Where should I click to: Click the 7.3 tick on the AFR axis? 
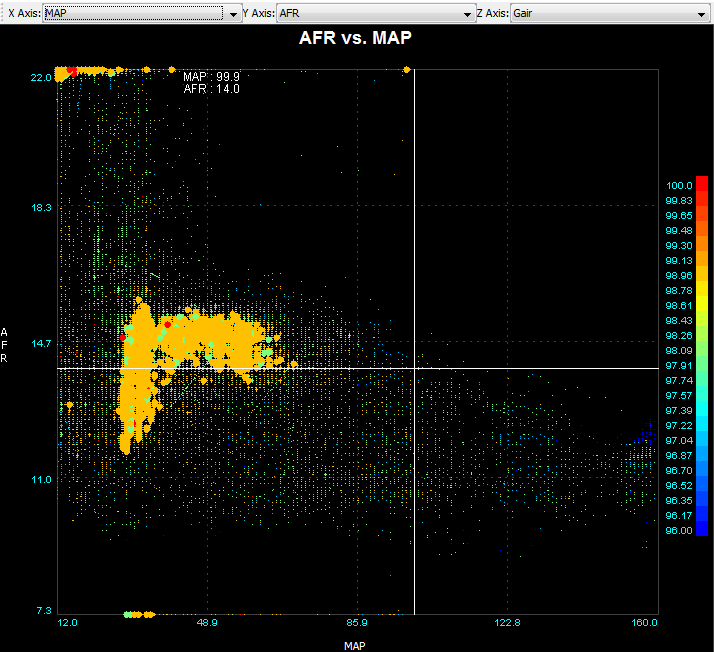point(43,611)
